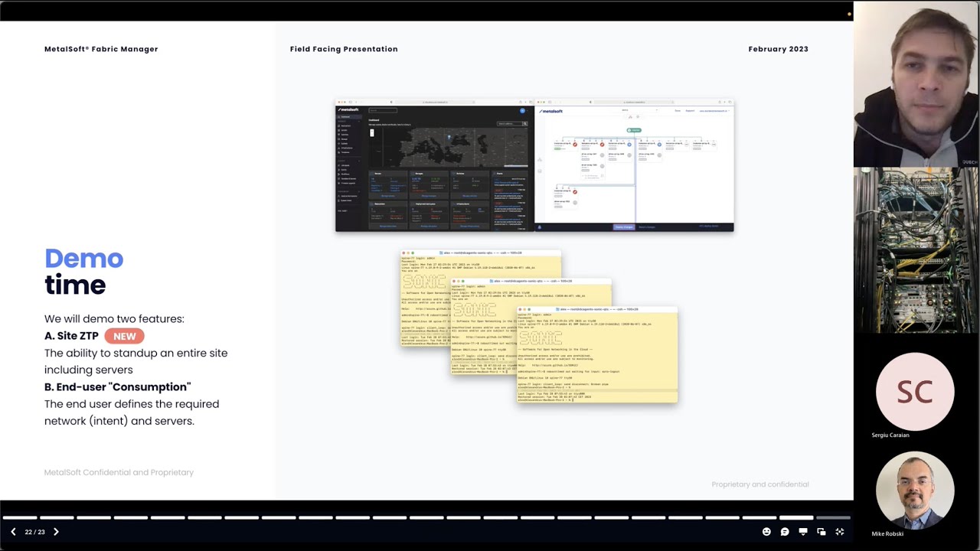980x551 pixels.
Task: Exit fullscreen with the collapse arrows icon
Action: (840, 532)
